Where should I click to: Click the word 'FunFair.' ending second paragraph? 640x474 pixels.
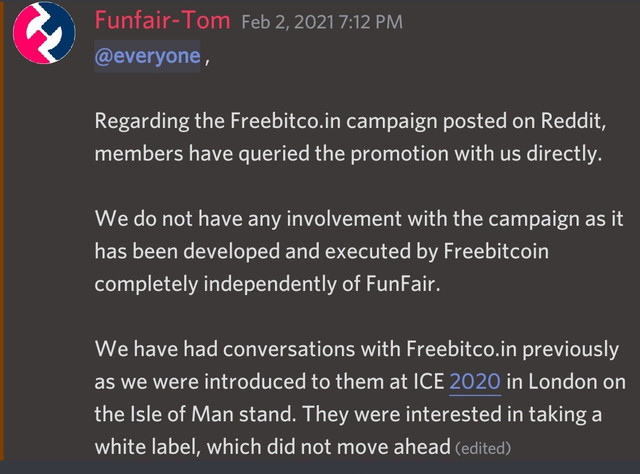[x=403, y=284]
